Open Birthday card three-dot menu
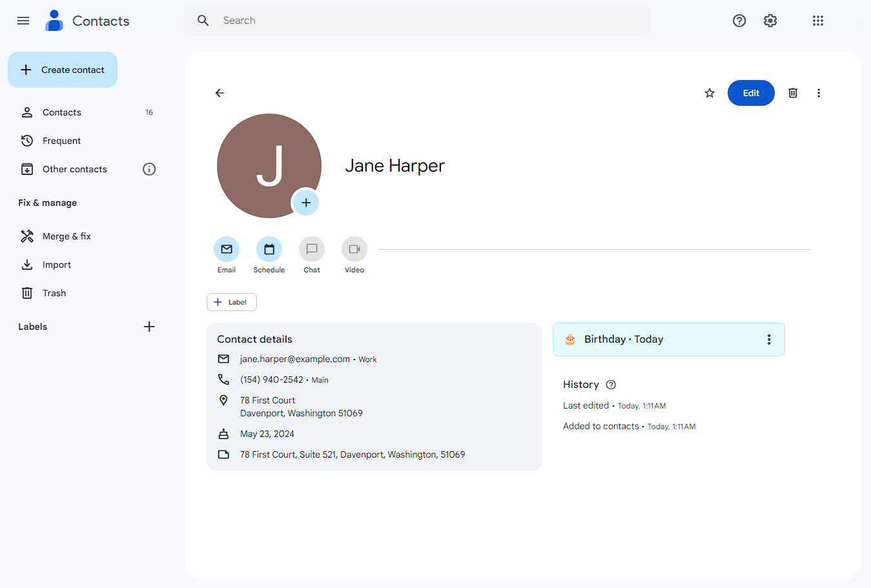 769,340
